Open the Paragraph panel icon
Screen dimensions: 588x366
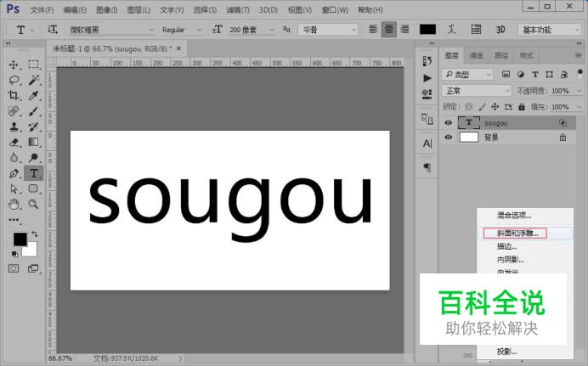[427, 167]
